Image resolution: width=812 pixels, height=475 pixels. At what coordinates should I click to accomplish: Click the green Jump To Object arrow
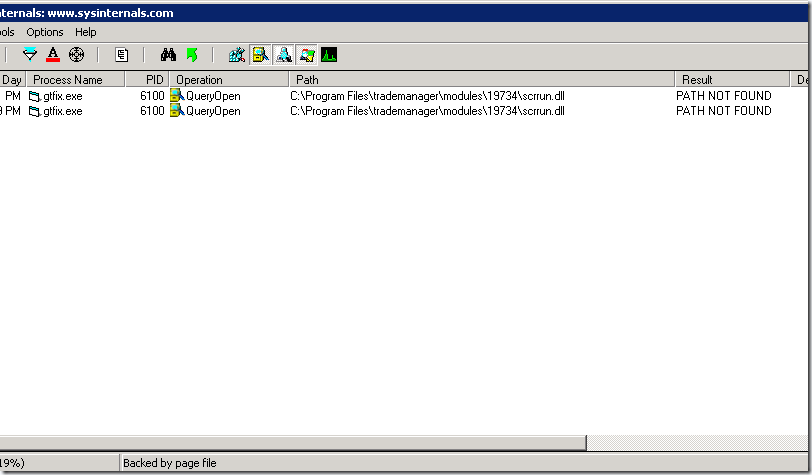[191, 55]
